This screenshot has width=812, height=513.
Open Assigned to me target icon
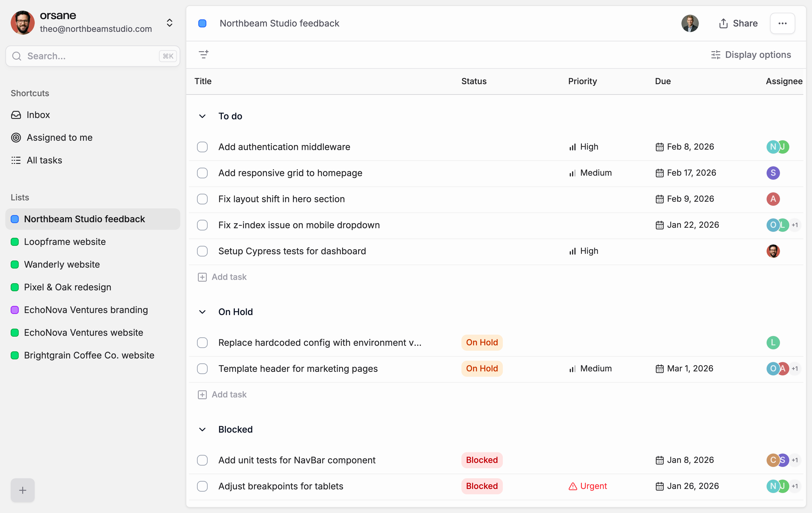point(16,137)
